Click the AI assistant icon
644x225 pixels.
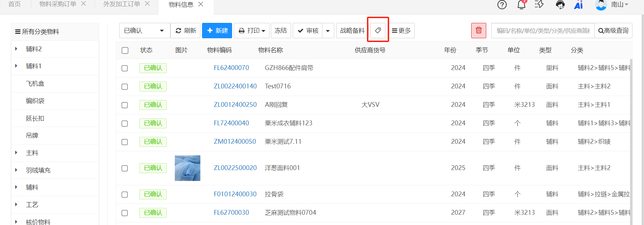[579, 5]
